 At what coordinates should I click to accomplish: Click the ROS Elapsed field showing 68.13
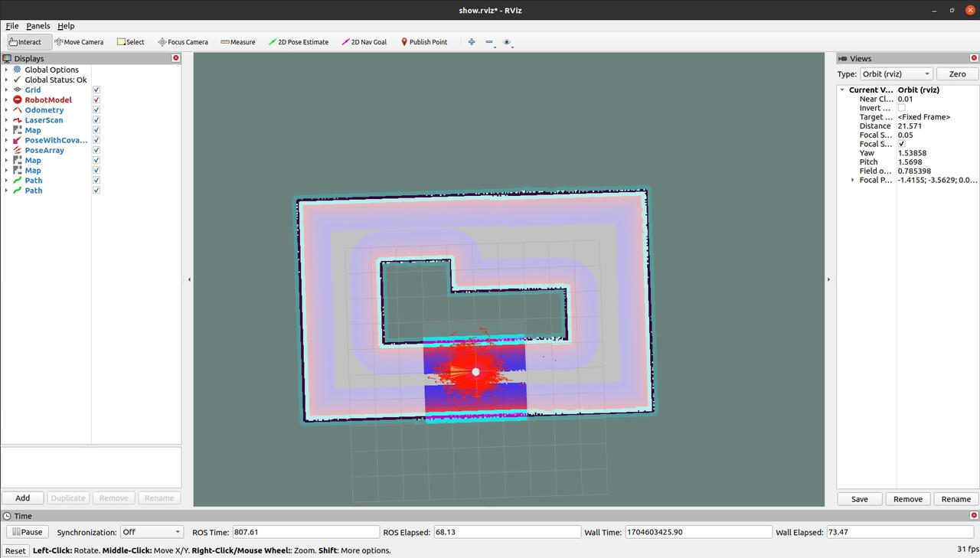point(507,532)
